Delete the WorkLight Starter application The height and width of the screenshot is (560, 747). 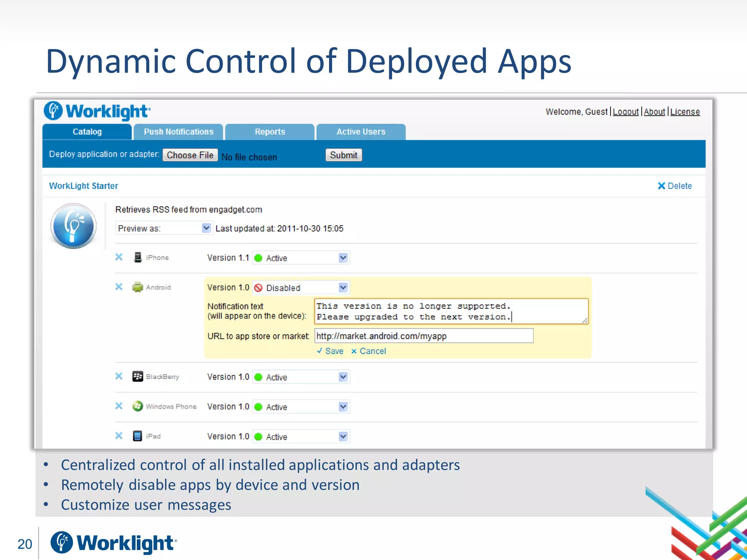coord(675,186)
